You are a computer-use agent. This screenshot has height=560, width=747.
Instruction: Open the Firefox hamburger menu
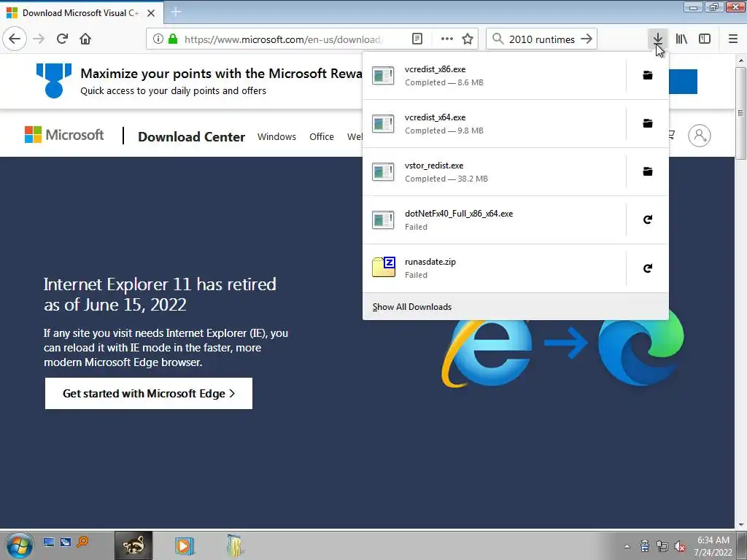pyautogui.click(x=733, y=39)
